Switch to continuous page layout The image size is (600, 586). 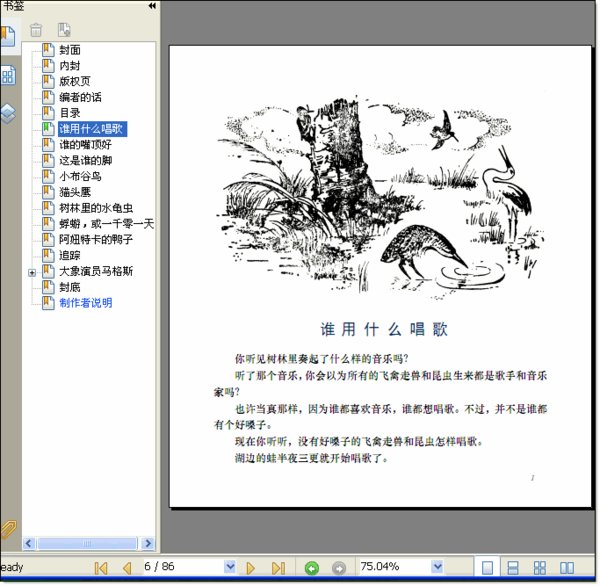click(513, 567)
